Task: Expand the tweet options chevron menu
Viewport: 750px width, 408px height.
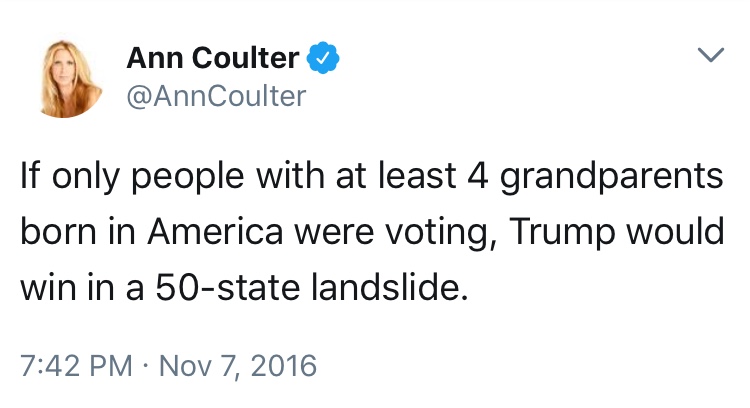Action: tap(711, 55)
